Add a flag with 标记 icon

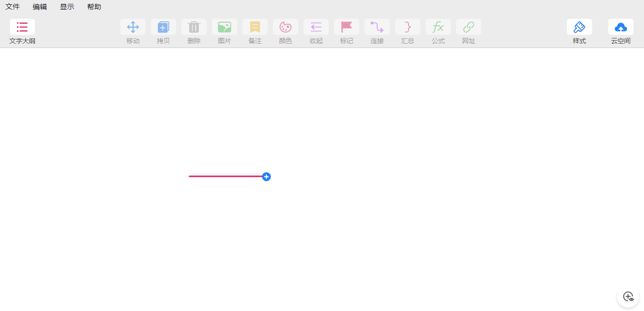click(347, 27)
